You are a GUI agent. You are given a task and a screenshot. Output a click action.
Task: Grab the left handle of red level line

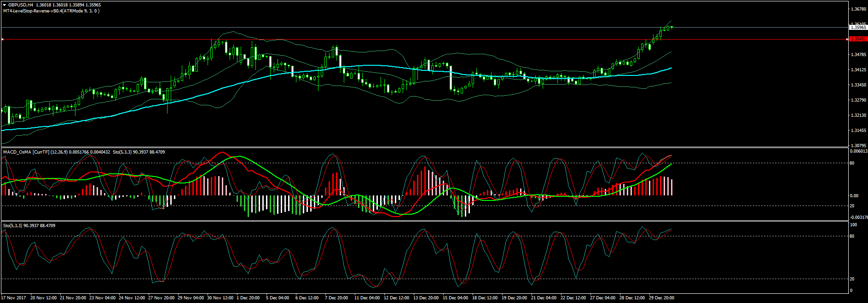point(2,40)
